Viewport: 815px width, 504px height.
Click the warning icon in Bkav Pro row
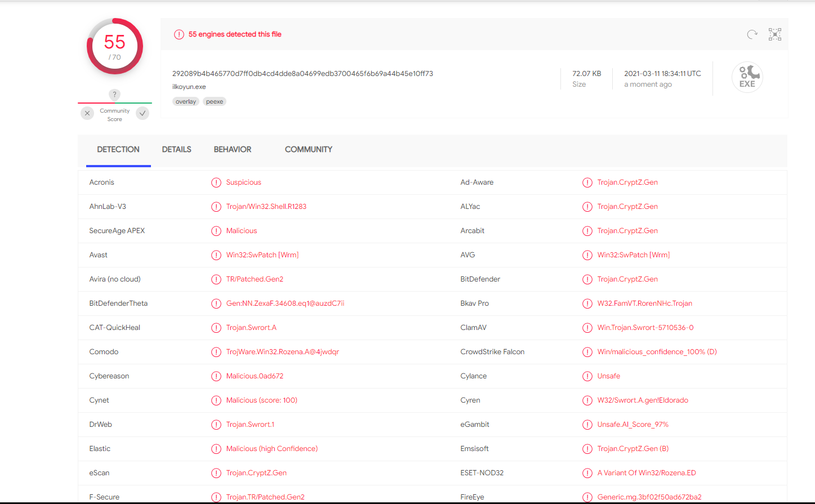(x=587, y=304)
